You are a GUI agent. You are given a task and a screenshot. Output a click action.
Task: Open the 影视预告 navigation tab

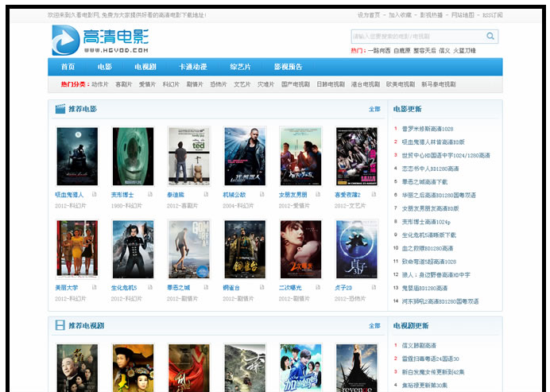tap(288, 67)
